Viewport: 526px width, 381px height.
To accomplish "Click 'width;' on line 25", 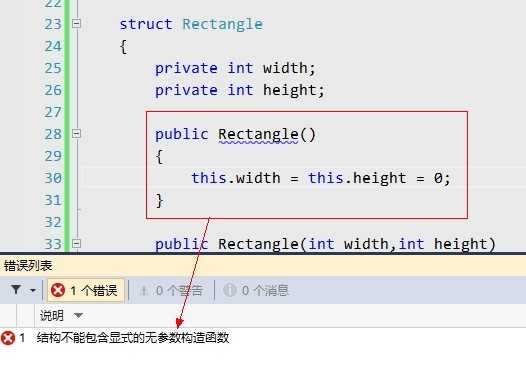I will [289, 68].
